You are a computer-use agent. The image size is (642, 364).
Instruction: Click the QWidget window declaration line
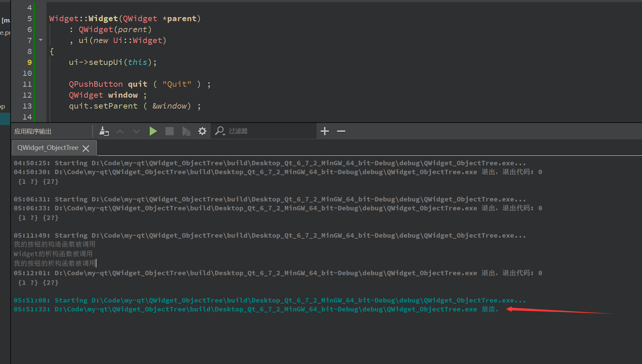pyautogui.click(x=108, y=95)
